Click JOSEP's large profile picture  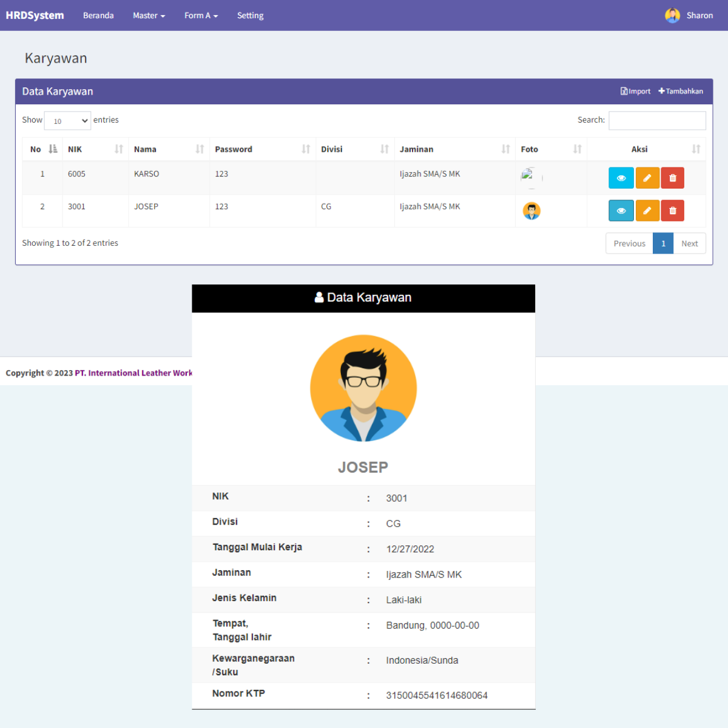pyautogui.click(x=363, y=388)
